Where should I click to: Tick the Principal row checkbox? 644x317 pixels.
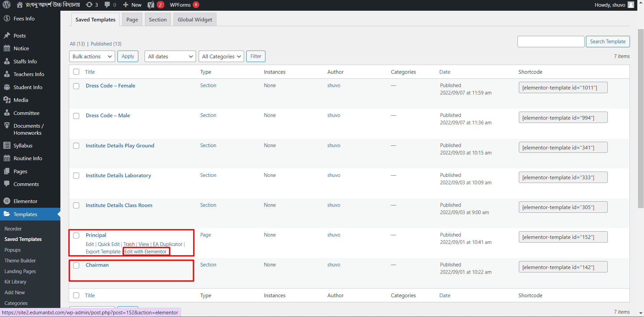76,236
